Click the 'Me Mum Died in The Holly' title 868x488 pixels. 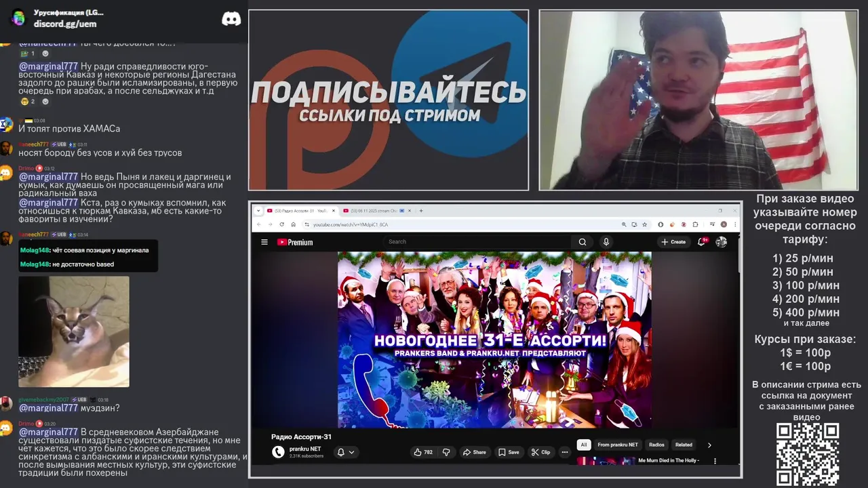(x=669, y=461)
